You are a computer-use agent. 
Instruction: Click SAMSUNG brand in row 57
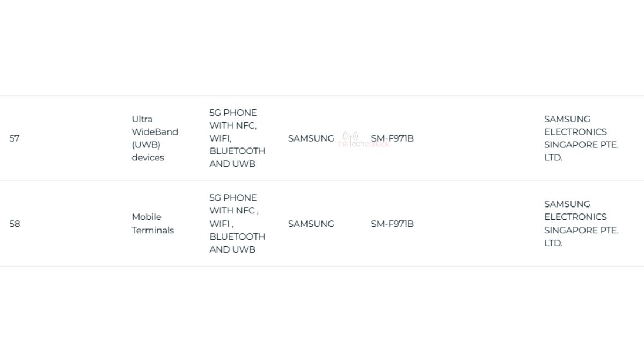[311, 138]
